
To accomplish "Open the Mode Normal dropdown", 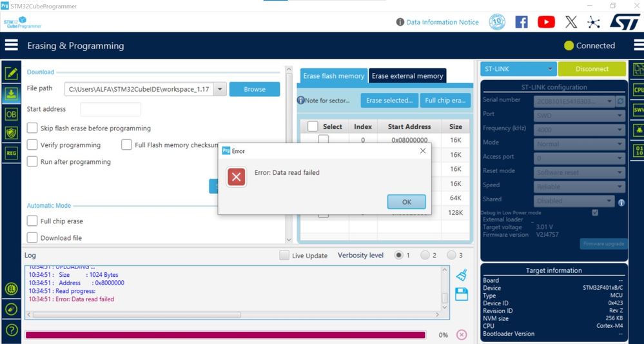I will pos(580,144).
